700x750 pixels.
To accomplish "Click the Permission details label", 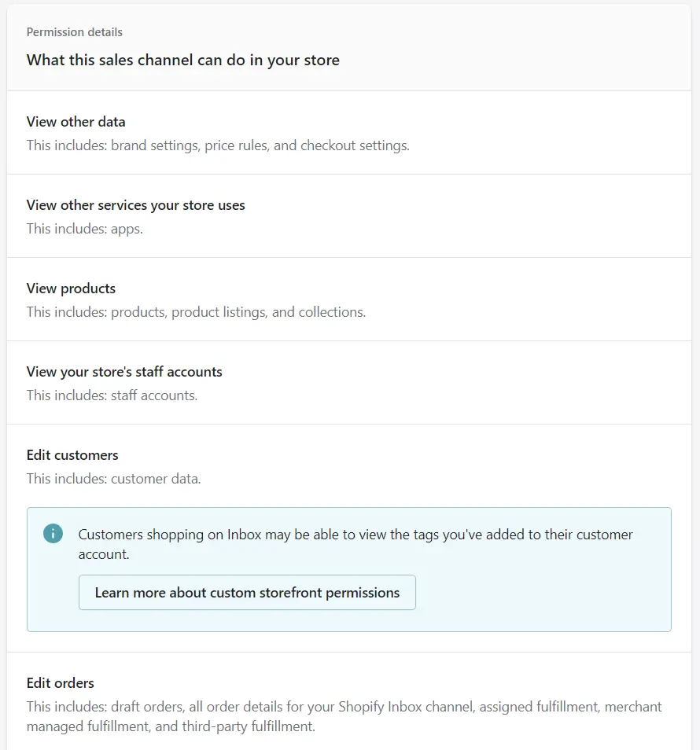I will click(x=75, y=32).
